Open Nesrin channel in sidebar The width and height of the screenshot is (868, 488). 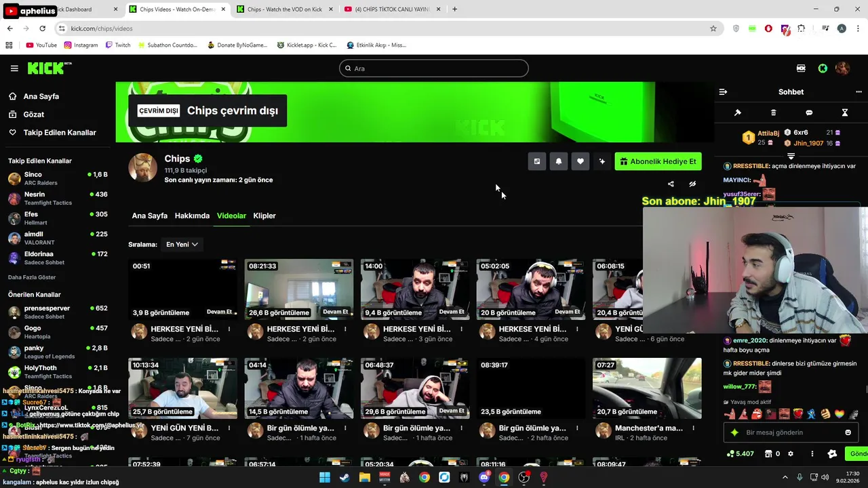pos(58,199)
